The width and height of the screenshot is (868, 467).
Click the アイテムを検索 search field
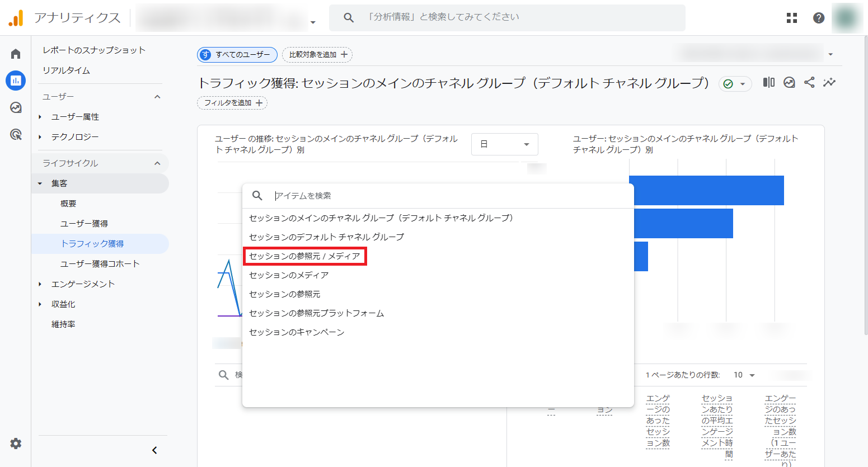tap(437, 196)
